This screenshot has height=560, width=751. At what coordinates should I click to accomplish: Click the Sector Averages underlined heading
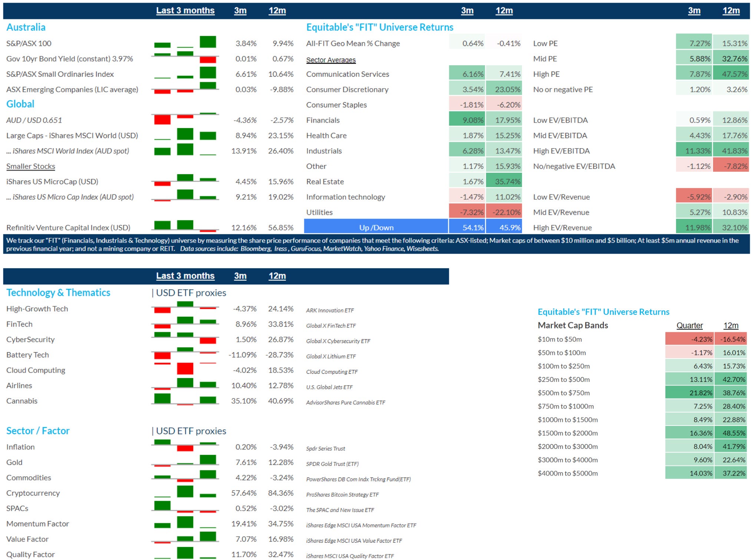coord(331,60)
